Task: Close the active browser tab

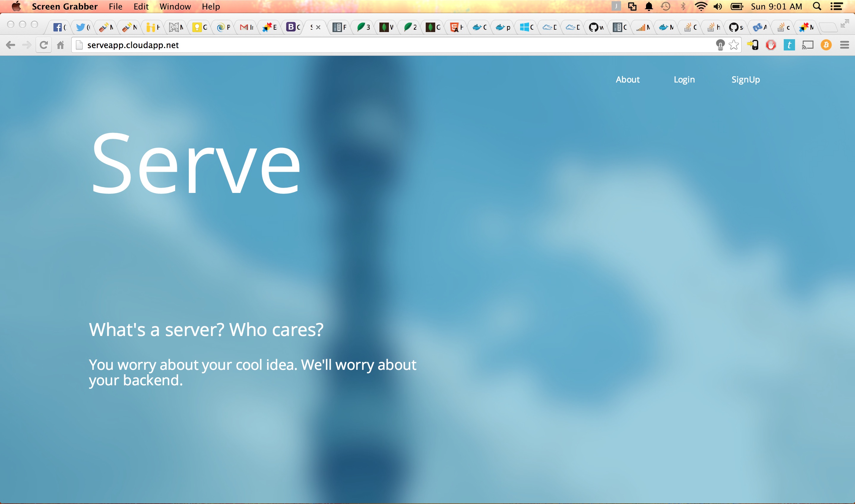Action: coord(318,27)
